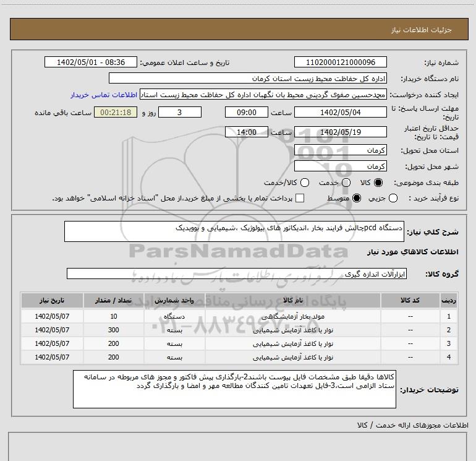Click need date in row 1
The image size is (476, 461).
(x=52, y=316)
